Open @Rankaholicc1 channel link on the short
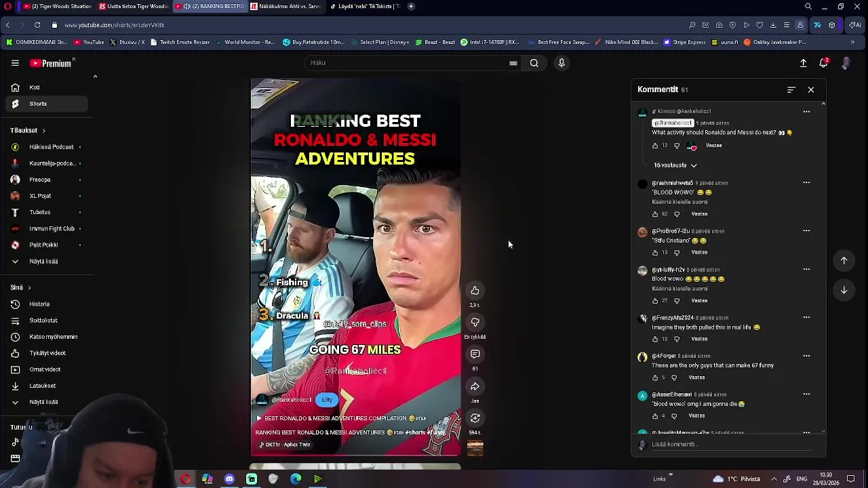Viewport: 868px width, 488px height. 291,400
